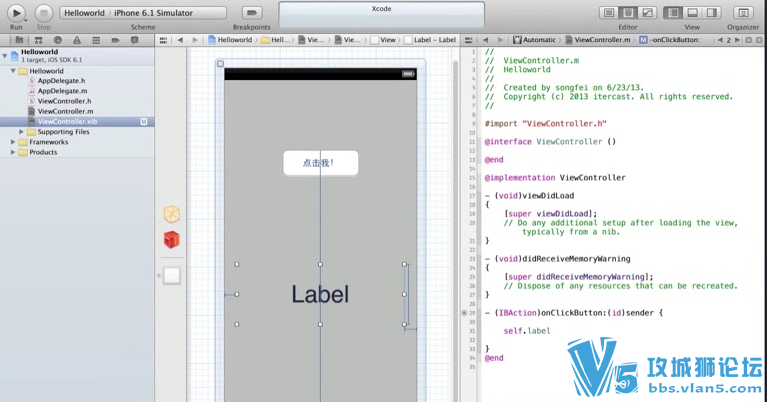Show the Debug navigator
Image resolution: width=767 pixels, height=402 pixels.
click(96, 40)
